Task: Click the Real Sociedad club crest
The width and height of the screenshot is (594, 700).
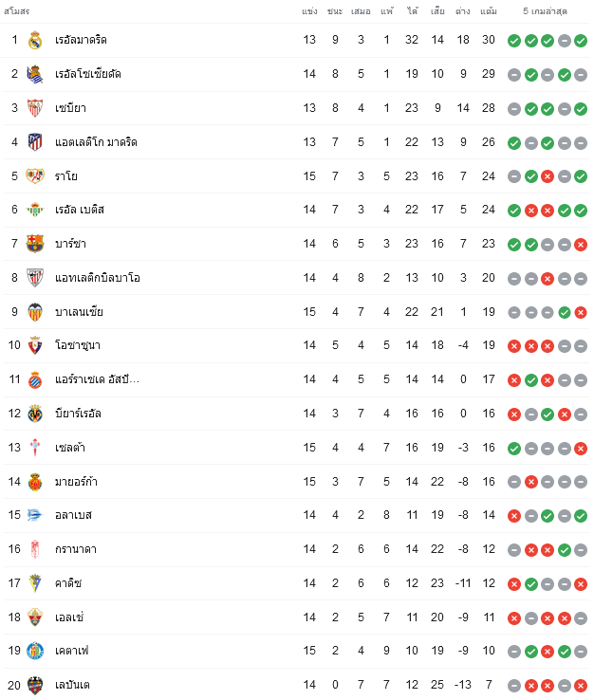Action: 35,74
